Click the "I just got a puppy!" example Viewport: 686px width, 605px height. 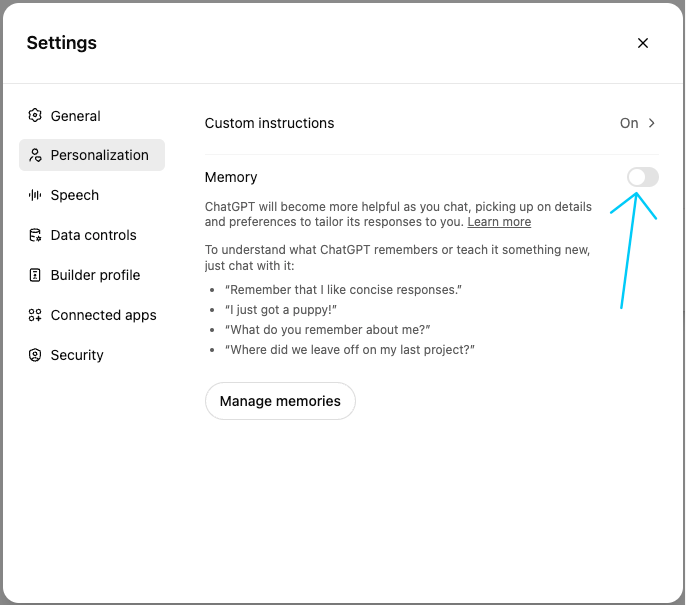pyautogui.click(x=281, y=310)
